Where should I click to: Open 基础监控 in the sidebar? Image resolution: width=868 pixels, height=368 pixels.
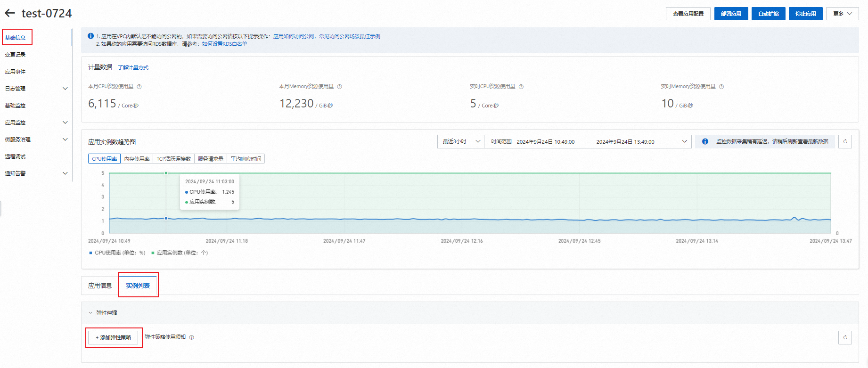point(15,106)
